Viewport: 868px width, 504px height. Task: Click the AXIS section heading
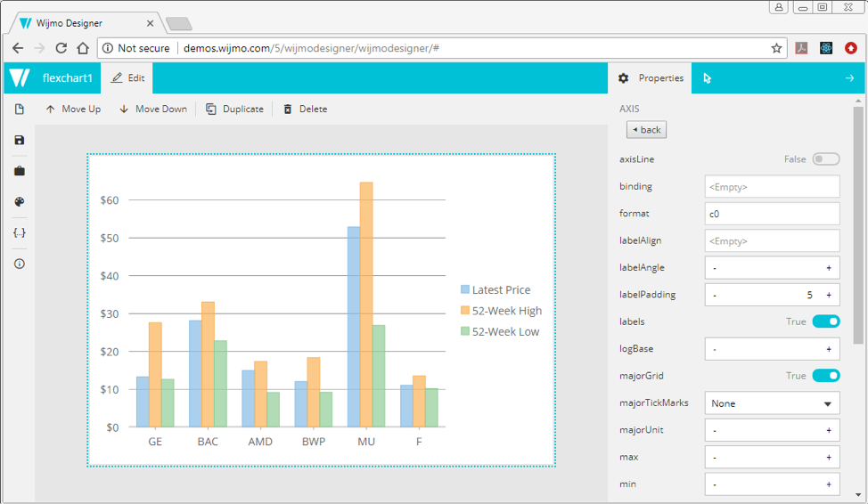point(629,109)
